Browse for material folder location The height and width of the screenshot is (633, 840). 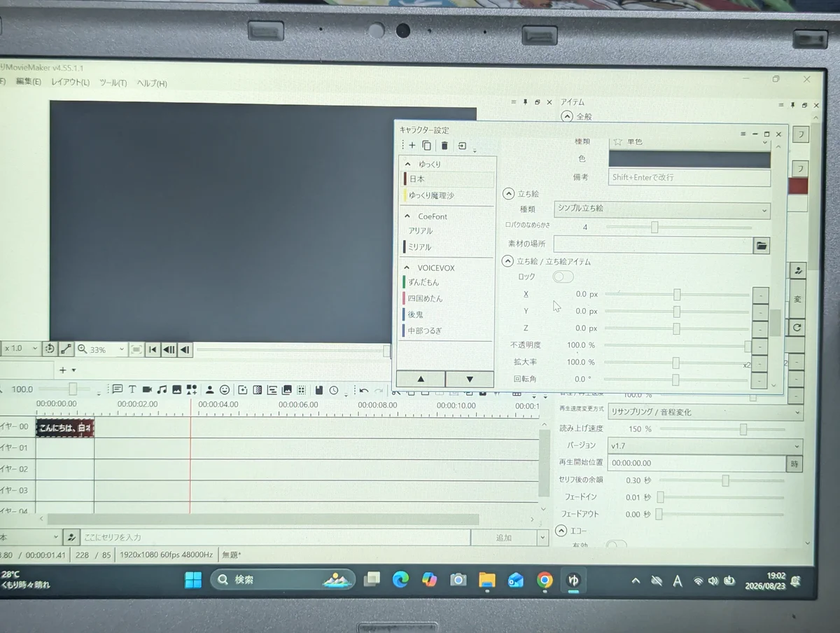coord(762,245)
